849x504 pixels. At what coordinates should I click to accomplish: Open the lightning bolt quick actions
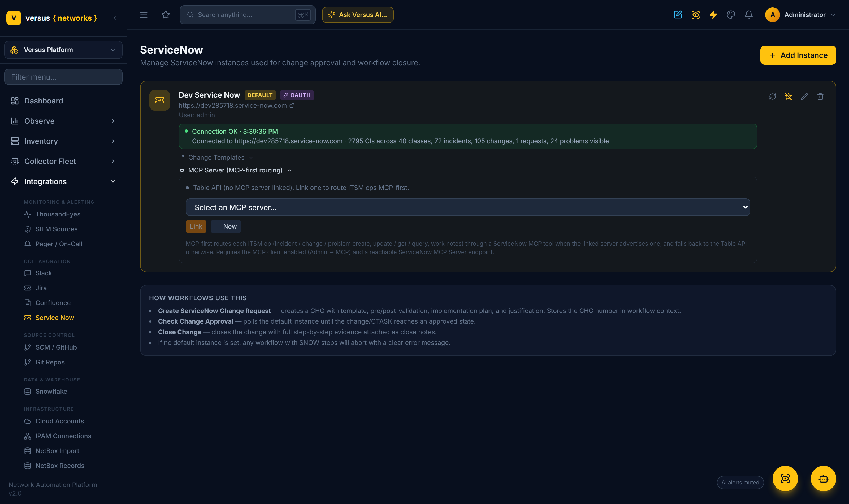coord(713,15)
